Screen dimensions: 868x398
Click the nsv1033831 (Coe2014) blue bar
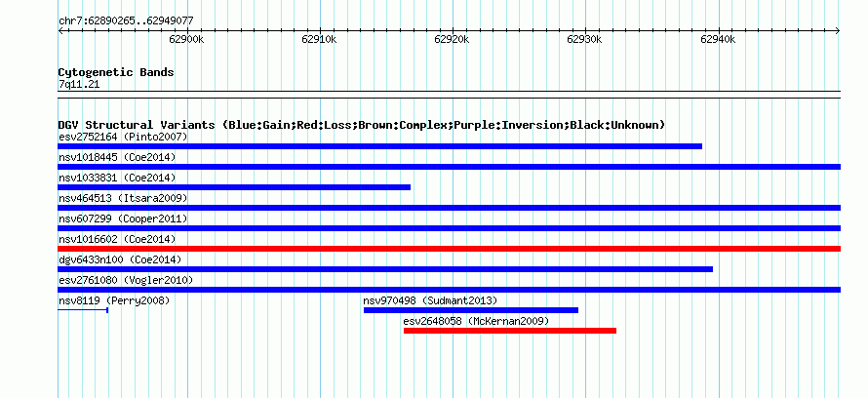point(234,187)
